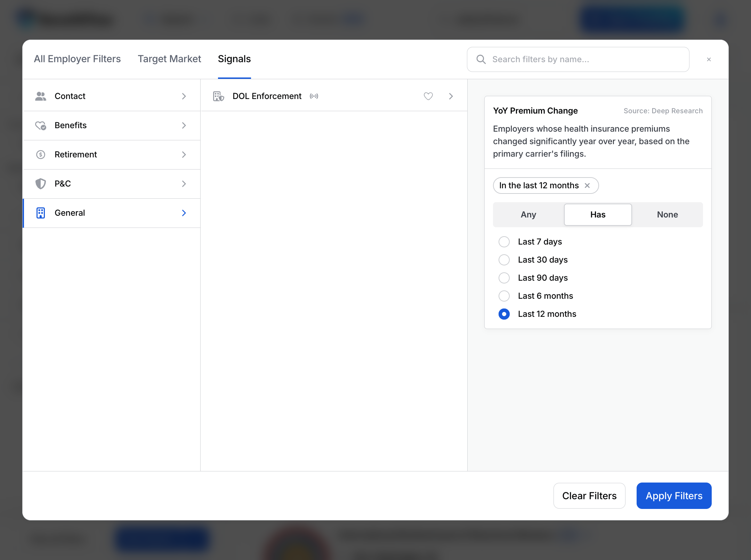
Task: Click the Benefits heart icon
Action: coord(41,125)
